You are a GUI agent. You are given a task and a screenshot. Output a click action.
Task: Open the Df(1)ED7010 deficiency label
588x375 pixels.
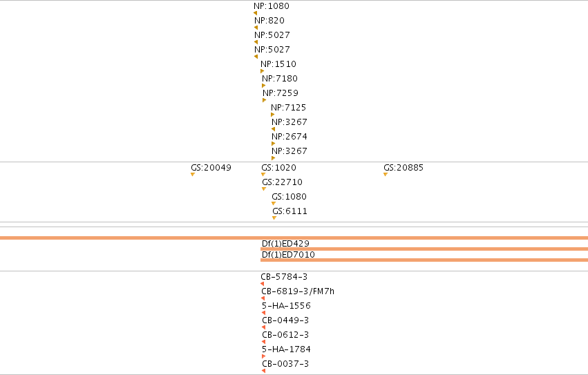click(288, 255)
